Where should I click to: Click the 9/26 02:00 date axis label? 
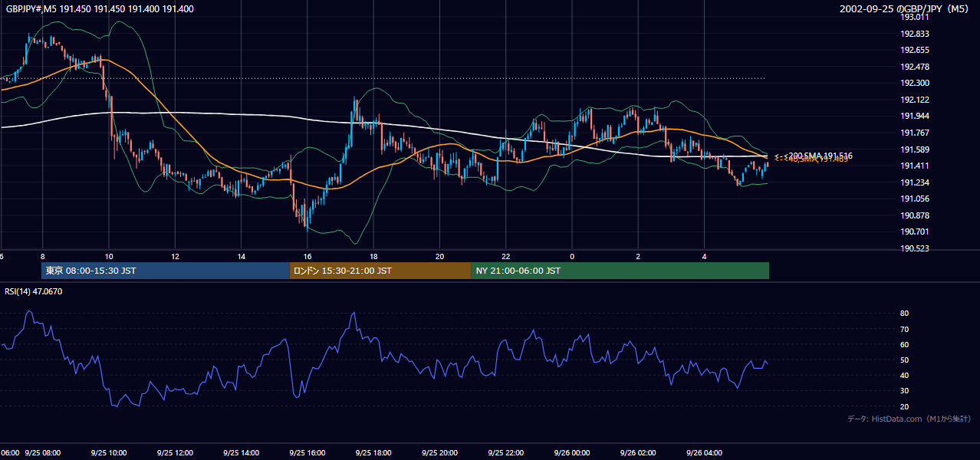coord(638,452)
